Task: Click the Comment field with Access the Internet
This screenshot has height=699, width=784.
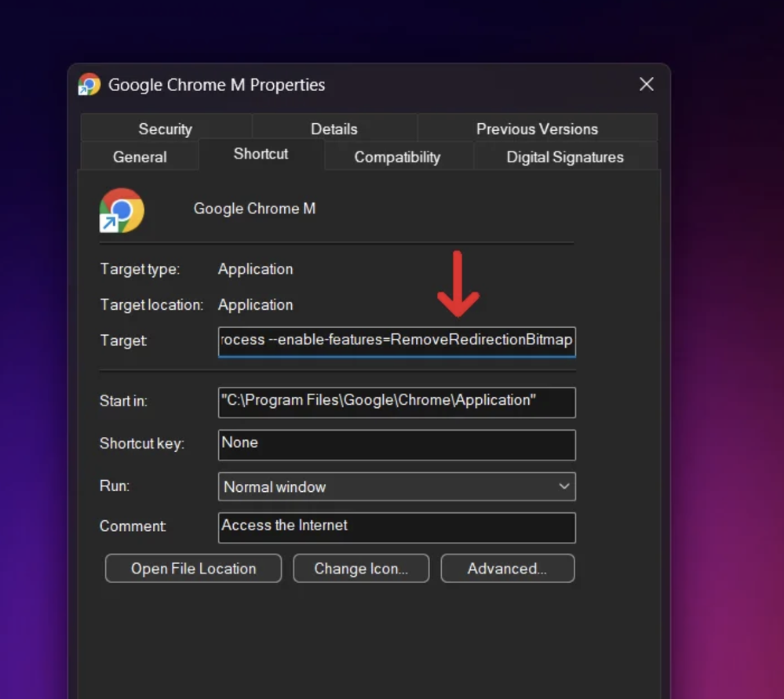Action: (397, 527)
